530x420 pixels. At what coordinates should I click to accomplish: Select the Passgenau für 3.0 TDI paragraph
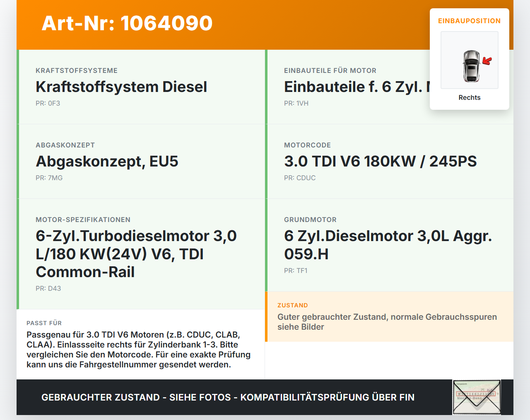point(139,350)
